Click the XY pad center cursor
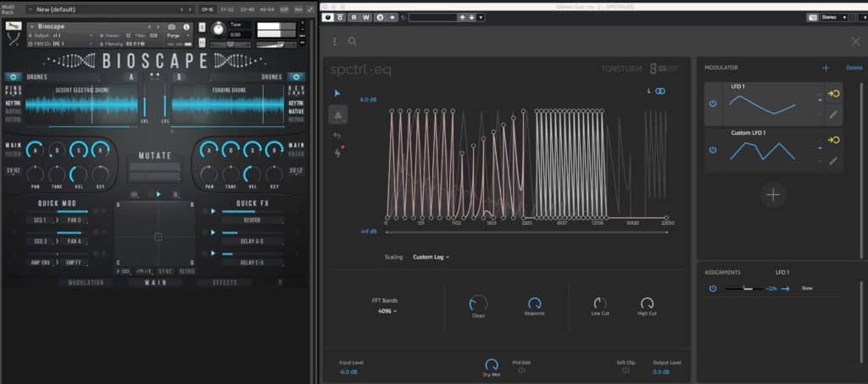 click(x=158, y=237)
